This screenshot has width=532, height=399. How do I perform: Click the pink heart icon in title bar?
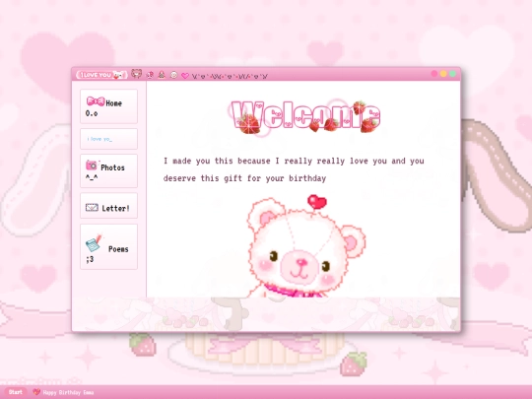[185, 76]
